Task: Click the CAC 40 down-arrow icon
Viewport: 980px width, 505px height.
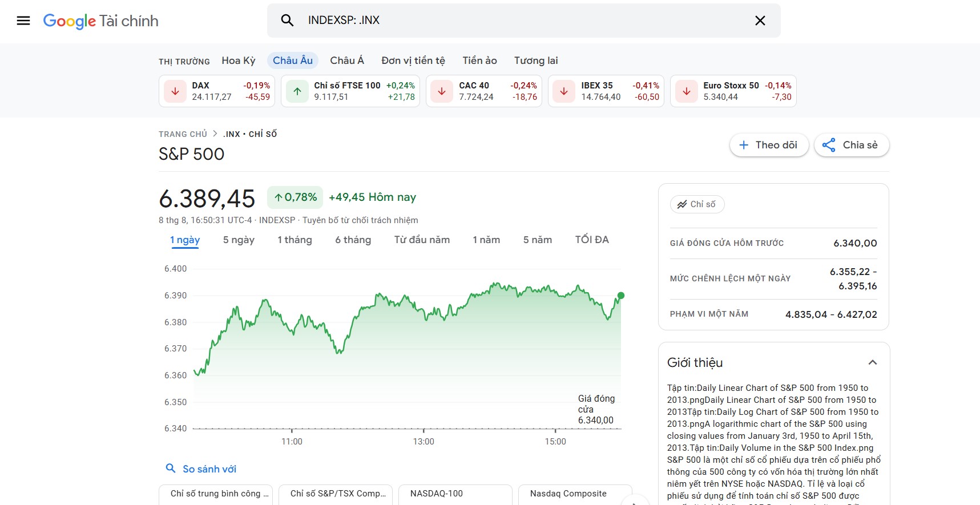Action: point(442,91)
